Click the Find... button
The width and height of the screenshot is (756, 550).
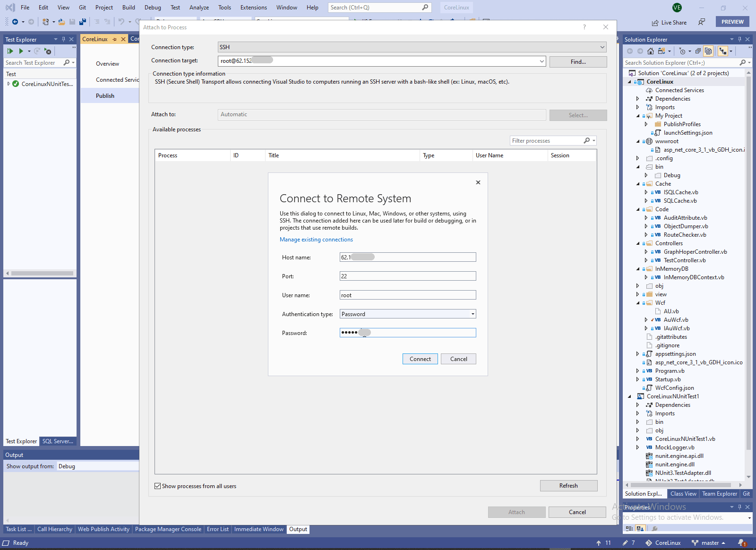click(x=578, y=62)
